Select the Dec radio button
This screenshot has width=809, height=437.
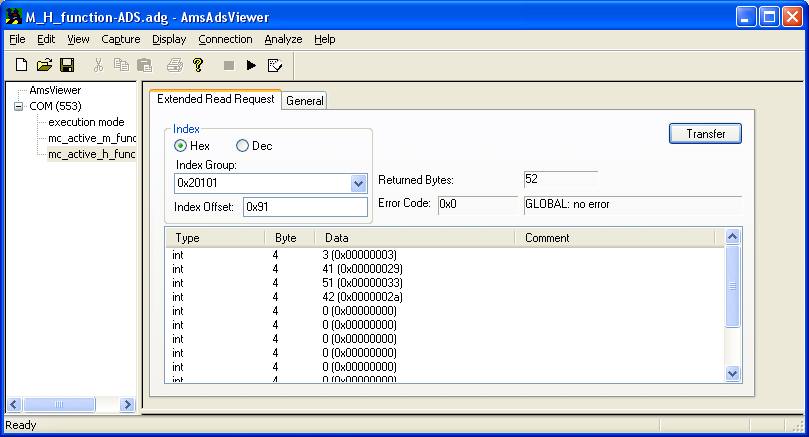pos(242,146)
